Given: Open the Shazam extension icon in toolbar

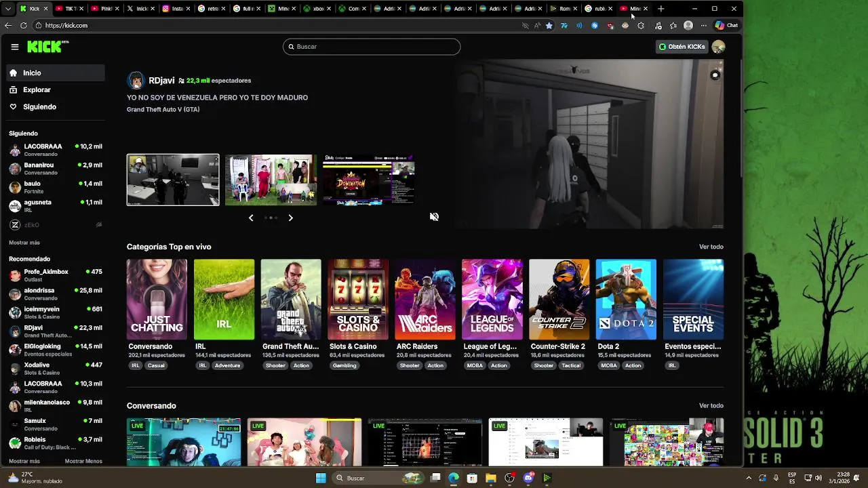Looking at the screenshot, I should coord(595,26).
